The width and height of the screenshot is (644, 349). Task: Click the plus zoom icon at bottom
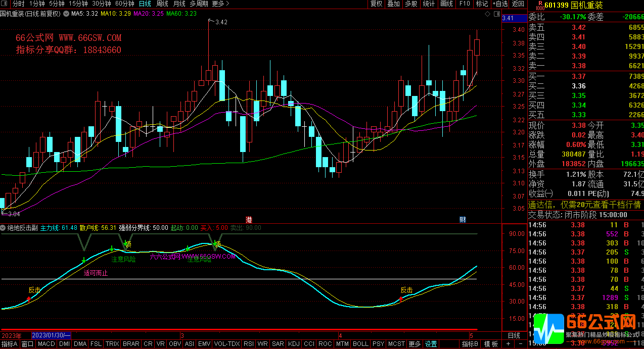tap(508, 344)
